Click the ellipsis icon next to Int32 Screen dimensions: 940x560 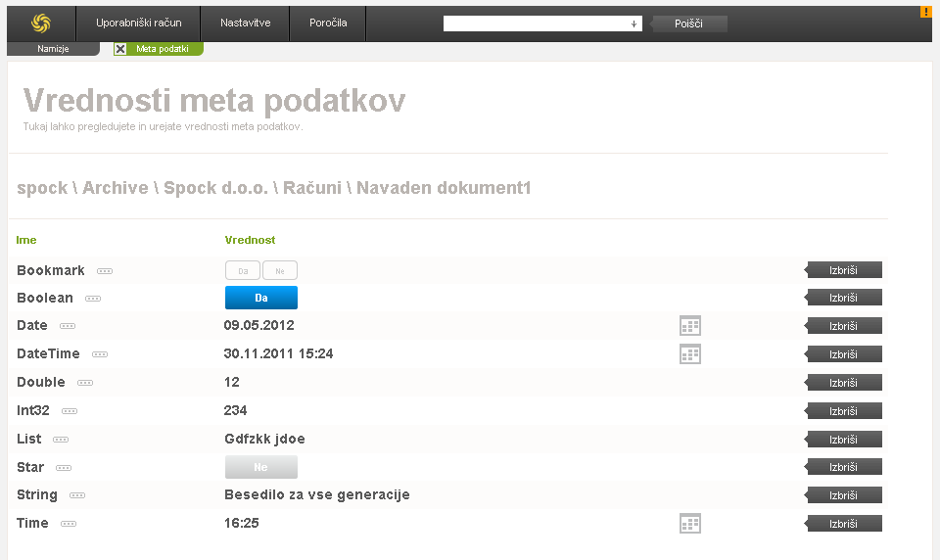tap(70, 411)
